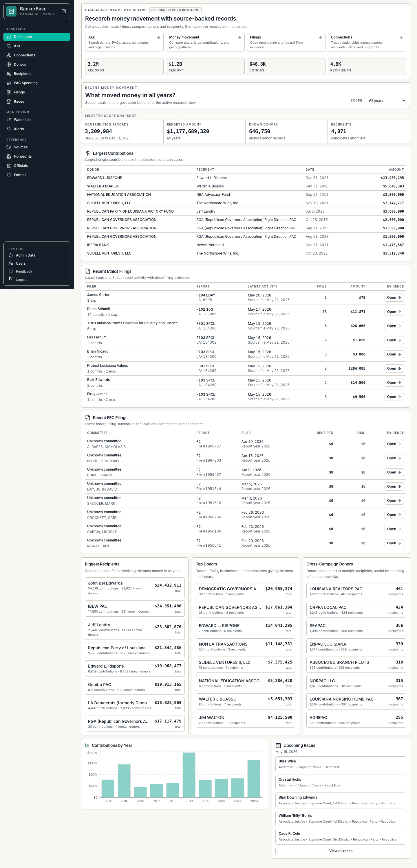The image size is (417, 868).
Task: Go to the Ask page
Action: 37,46
